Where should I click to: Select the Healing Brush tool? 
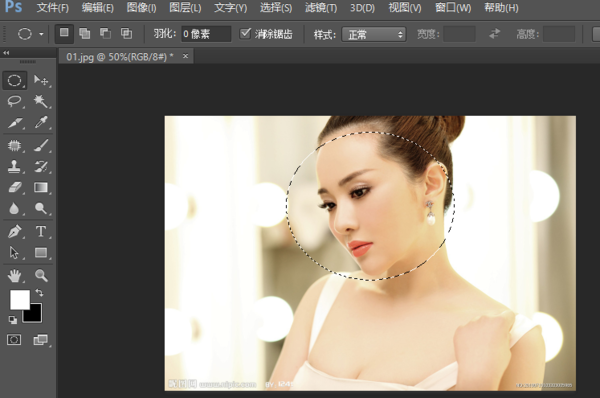pyautogui.click(x=15, y=145)
